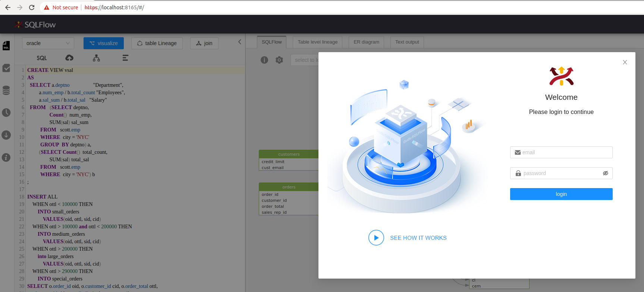Click GROUP BY deptno line in editor
The height and width of the screenshot is (292, 644).
(66, 145)
